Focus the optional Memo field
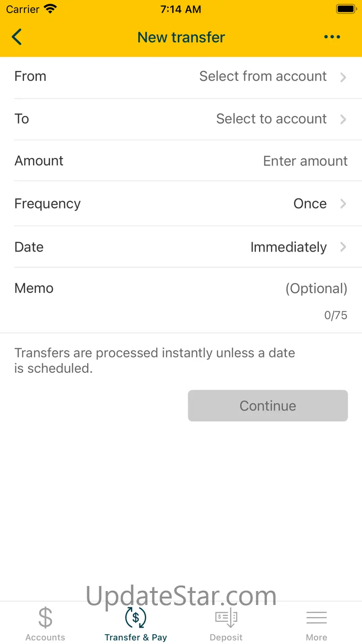The height and width of the screenshot is (644, 362). 316,289
